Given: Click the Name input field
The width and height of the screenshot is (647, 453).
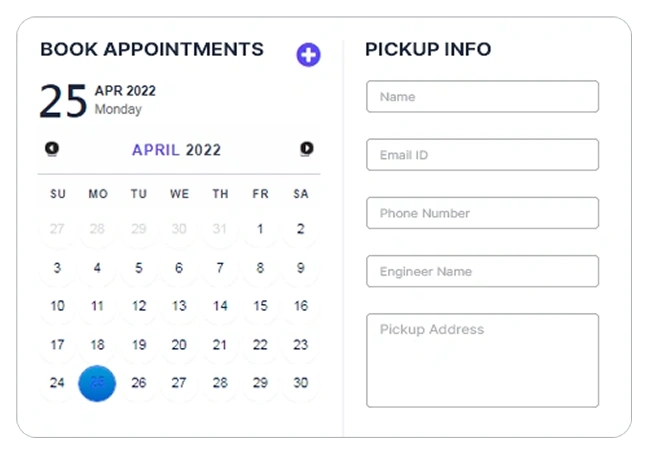Looking at the screenshot, I should [482, 97].
